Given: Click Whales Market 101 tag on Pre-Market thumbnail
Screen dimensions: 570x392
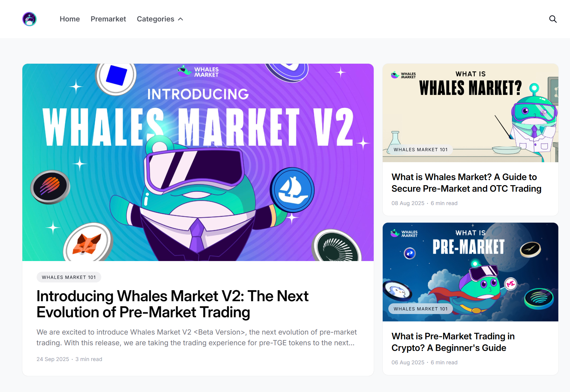Looking at the screenshot, I should click(x=421, y=309).
